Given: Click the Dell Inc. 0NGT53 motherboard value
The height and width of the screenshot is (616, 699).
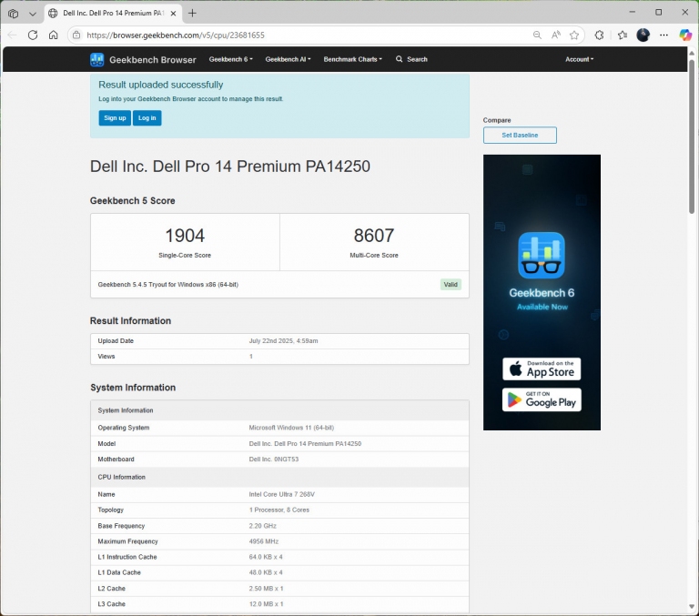Looking at the screenshot, I should click(274, 459).
